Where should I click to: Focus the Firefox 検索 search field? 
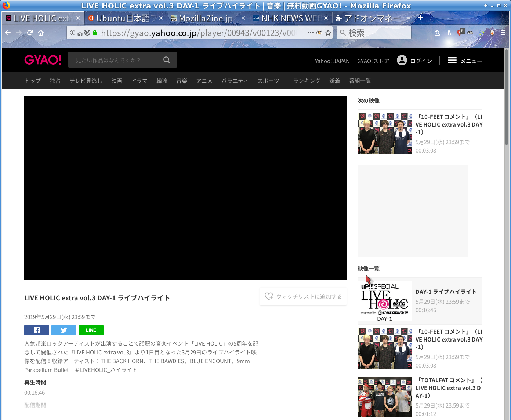(374, 33)
